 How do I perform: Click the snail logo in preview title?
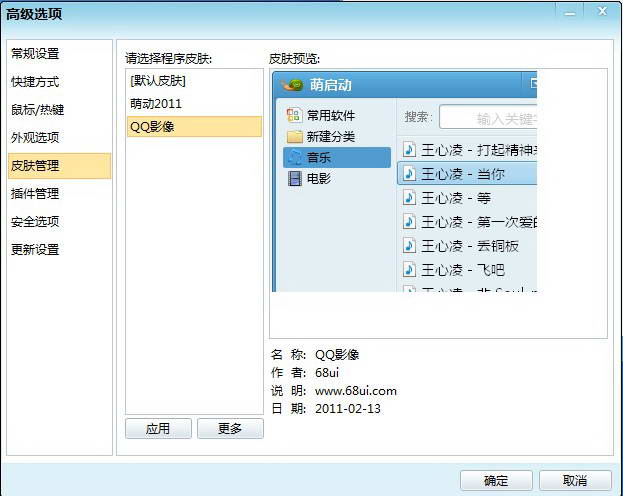click(x=292, y=85)
